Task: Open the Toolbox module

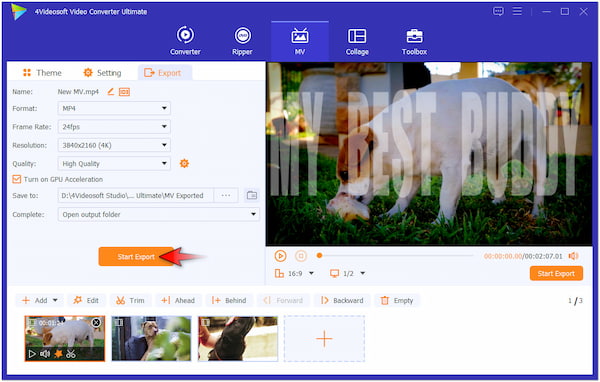Action: point(414,41)
